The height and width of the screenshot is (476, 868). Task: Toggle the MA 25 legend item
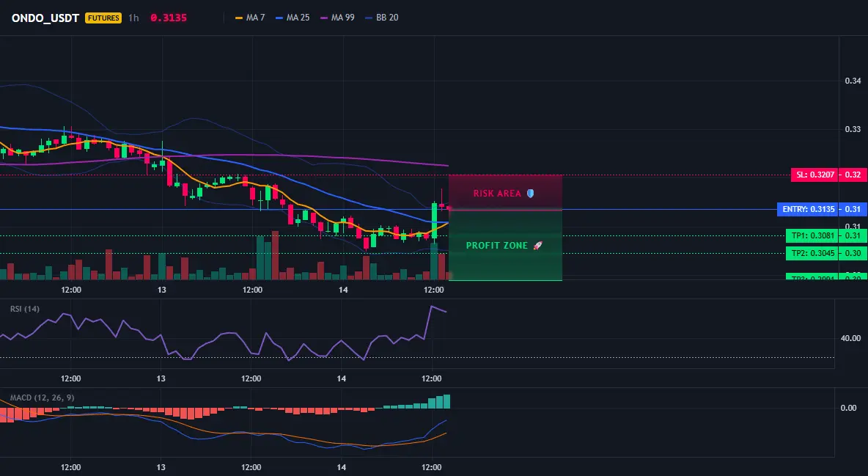(x=293, y=18)
